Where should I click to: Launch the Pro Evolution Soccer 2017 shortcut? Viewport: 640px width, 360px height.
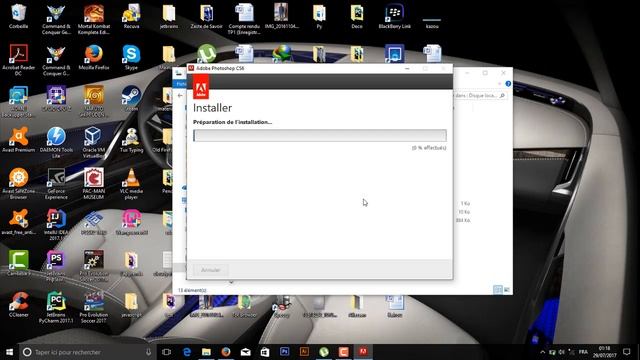coord(93,307)
